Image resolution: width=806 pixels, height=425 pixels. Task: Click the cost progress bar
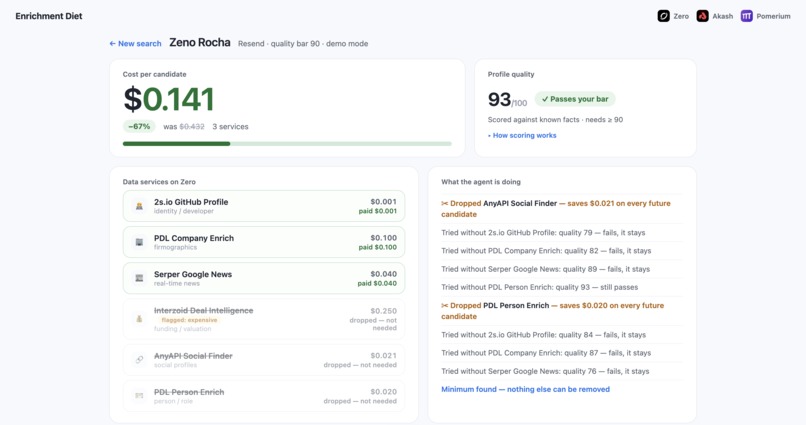tap(287, 144)
